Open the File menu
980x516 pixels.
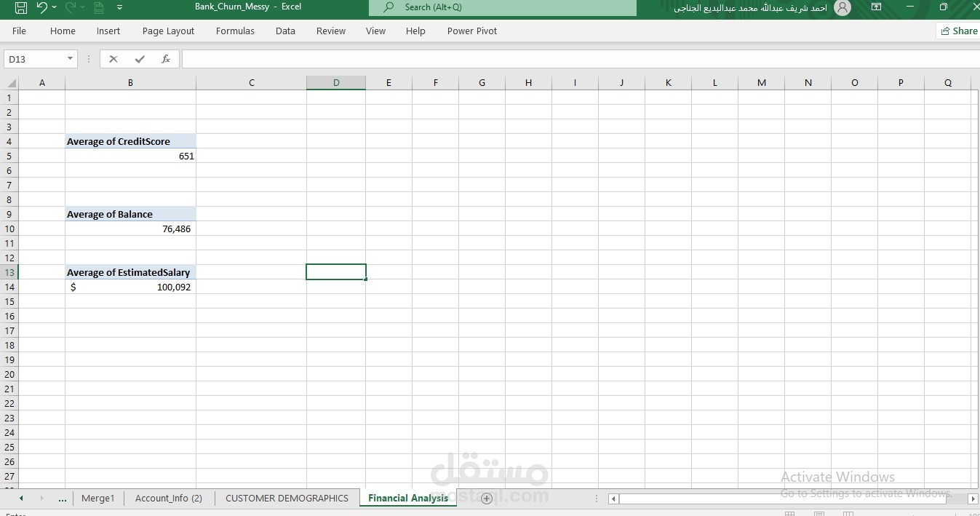click(19, 31)
